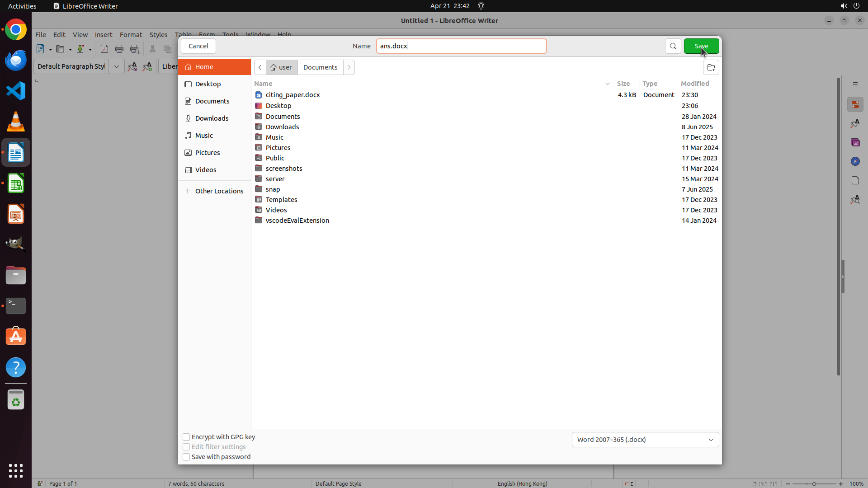This screenshot has width=868, height=488.
Task: Click the search icon in the save dialog
Action: pyautogui.click(x=673, y=46)
